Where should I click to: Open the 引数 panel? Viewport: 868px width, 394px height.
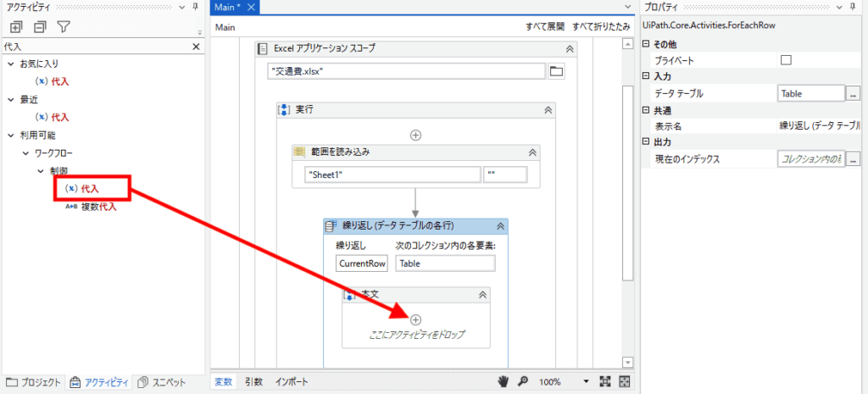click(x=254, y=382)
